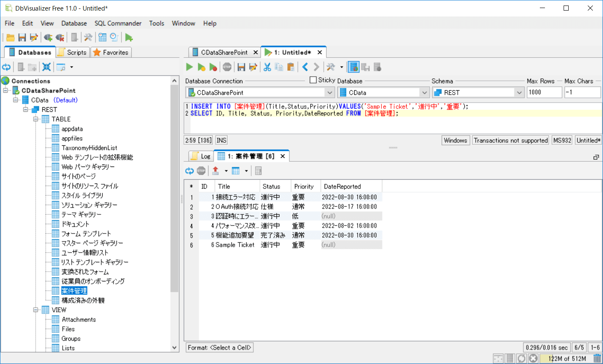Click the Max Rows input field
This screenshot has width=603, height=364.
pyautogui.click(x=544, y=92)
